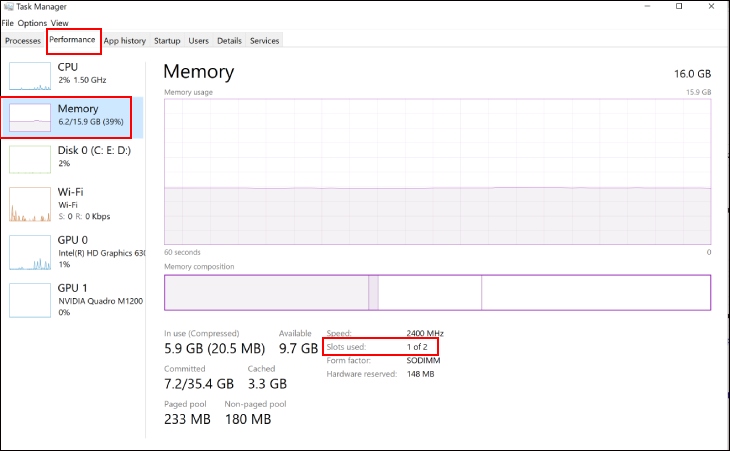Image resolution: width=730 pixels, height=451 pixels.
Task: Open the App history tab
Action: (x=125, y=40)
